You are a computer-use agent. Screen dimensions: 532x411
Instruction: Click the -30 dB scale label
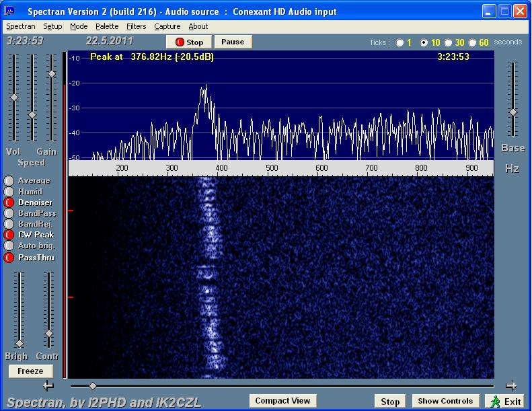tap(74, 108)
